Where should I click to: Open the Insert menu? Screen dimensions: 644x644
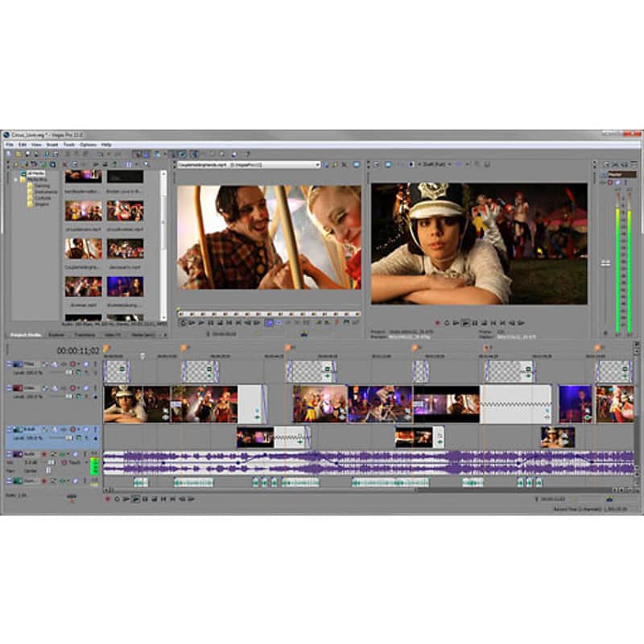click(x=52, y=145)
